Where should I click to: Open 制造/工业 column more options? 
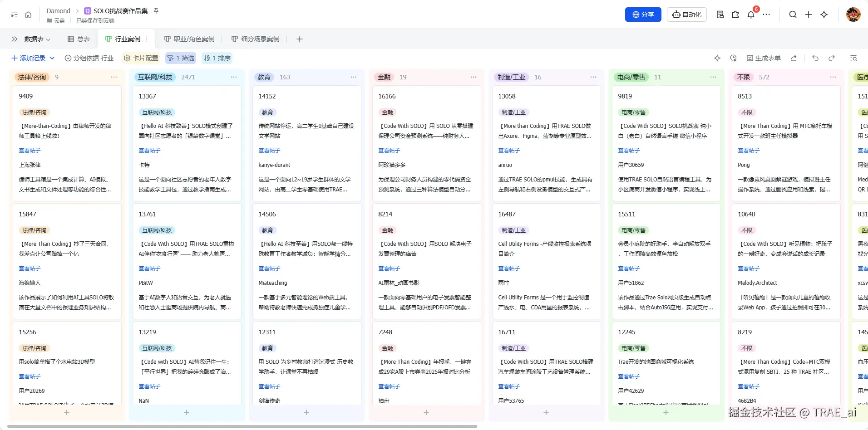pos(593,77)
